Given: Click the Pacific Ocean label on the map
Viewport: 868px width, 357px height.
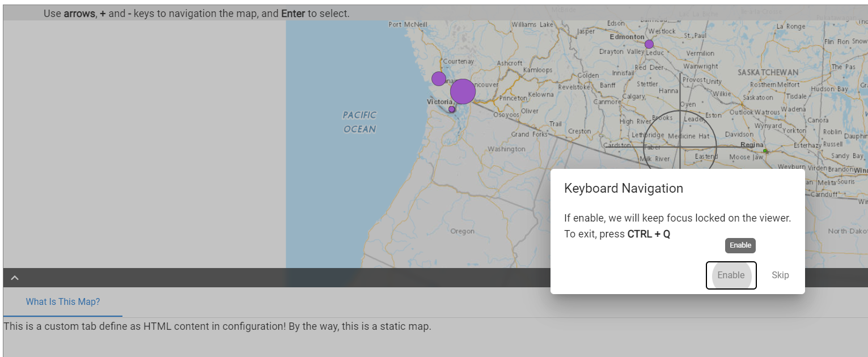Looking at the screenshot, I should click(359, 122).
